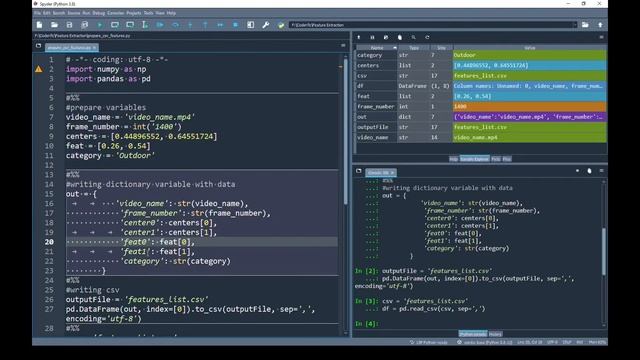Save the current file
Screen dimensions: 640x360
pos(69,25)
